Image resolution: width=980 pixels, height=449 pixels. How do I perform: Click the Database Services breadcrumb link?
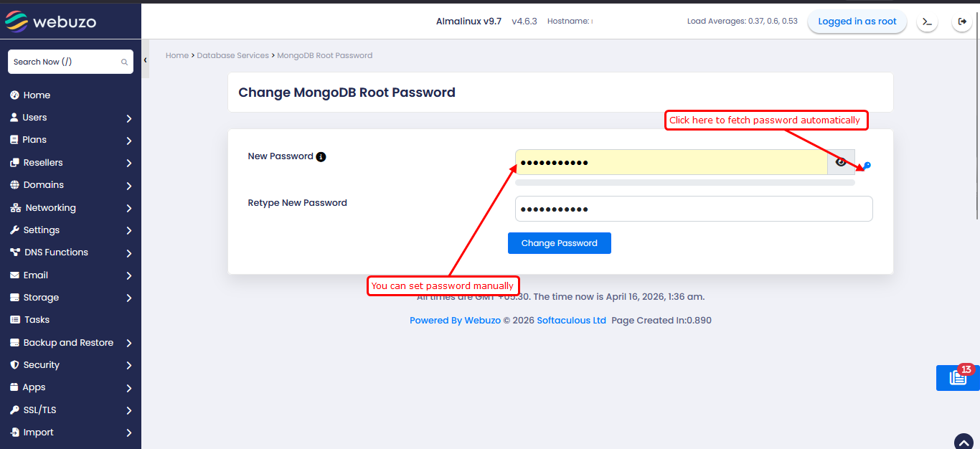[232, 55]
